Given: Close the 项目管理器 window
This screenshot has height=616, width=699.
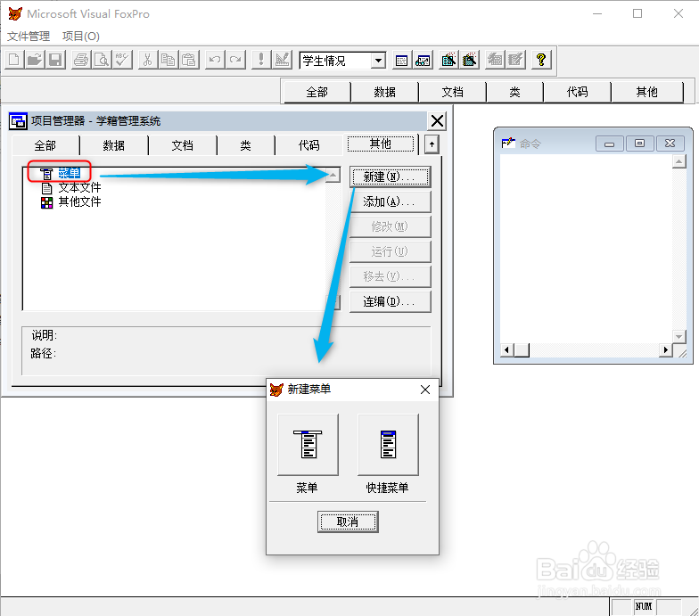Looking at the screenshot, I should (437, 121).
